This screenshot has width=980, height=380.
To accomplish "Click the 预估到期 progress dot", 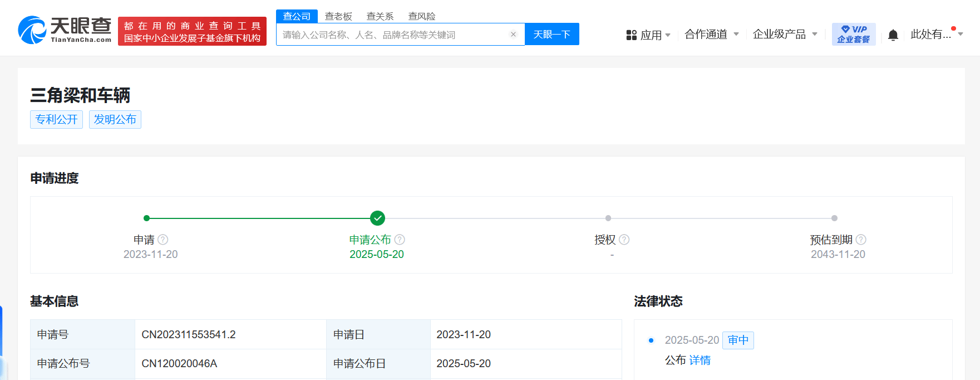I will pos(834,218).
